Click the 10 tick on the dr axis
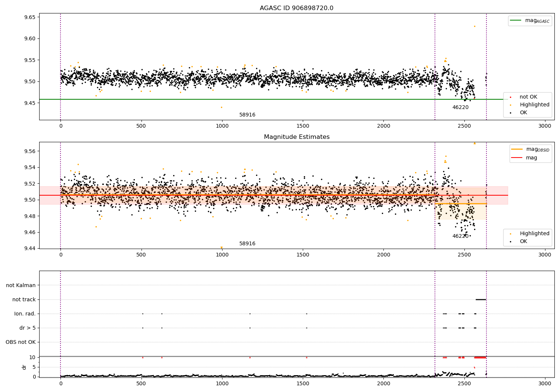 [32, 357]
